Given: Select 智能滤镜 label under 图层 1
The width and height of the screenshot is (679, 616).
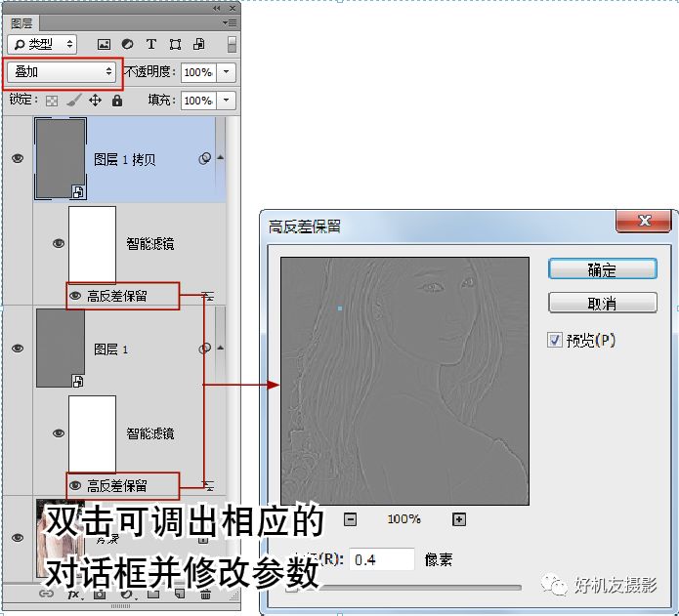Looking at the screenshot, I should [x=150, y=433].
